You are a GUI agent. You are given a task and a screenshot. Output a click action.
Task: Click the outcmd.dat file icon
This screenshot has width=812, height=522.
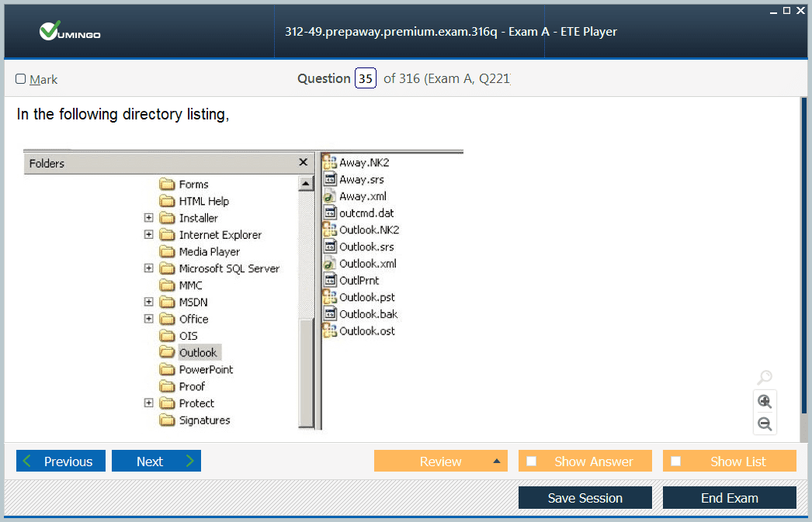coord(330,213)
